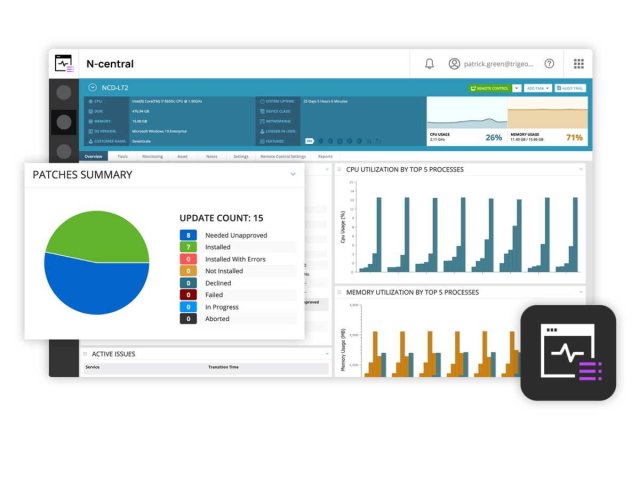Click the highlighted dark sidebar circle icon

point(64,122)
